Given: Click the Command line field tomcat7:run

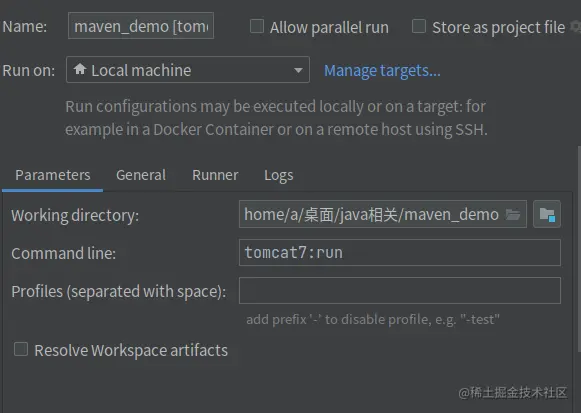Looking at the screenshot, I should tap(400, 253).
